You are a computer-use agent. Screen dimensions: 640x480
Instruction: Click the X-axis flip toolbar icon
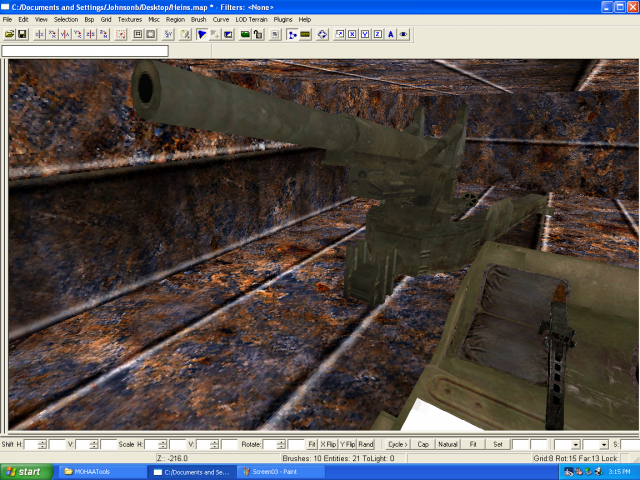pyautogui.click(x=40, y=34)
